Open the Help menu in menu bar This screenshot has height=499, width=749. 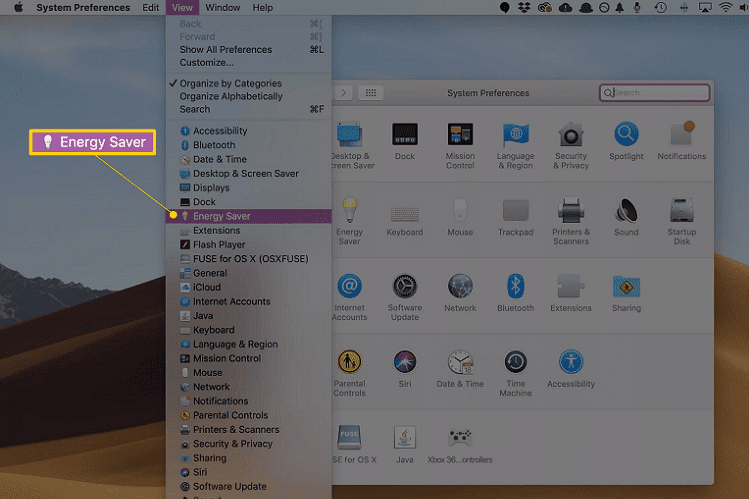tap(263, 8)
